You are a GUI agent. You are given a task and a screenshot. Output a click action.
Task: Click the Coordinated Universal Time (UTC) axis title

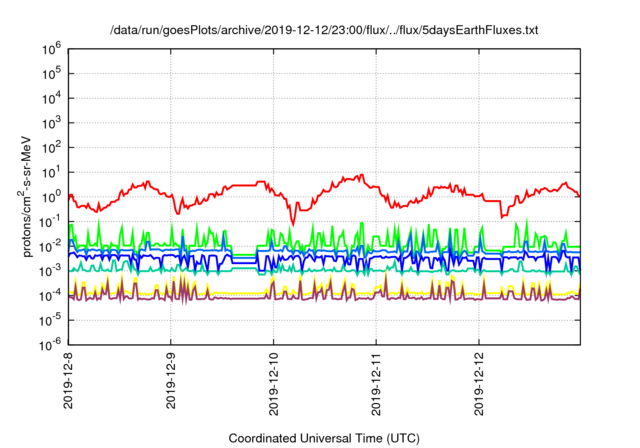(324, 438)
